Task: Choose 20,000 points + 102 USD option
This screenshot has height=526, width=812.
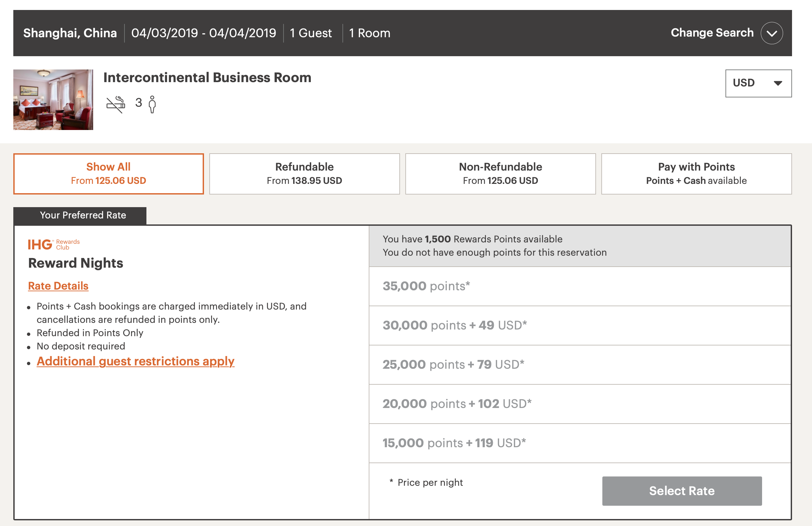Action: (x=457, y=404)
